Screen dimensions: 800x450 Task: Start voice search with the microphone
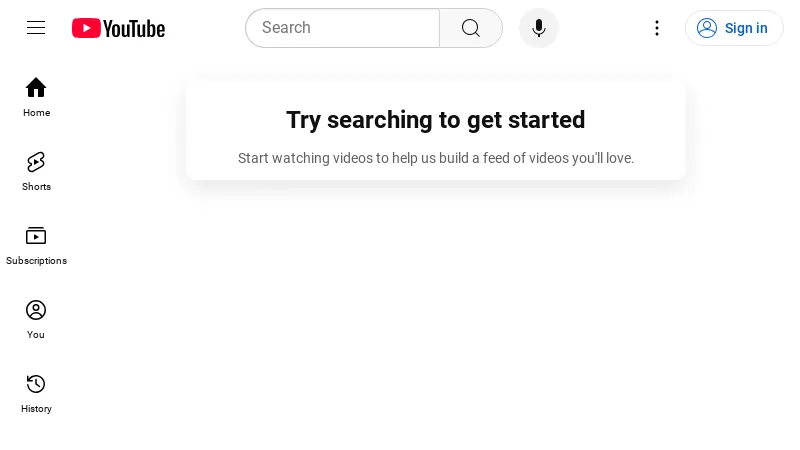(539, 28)
